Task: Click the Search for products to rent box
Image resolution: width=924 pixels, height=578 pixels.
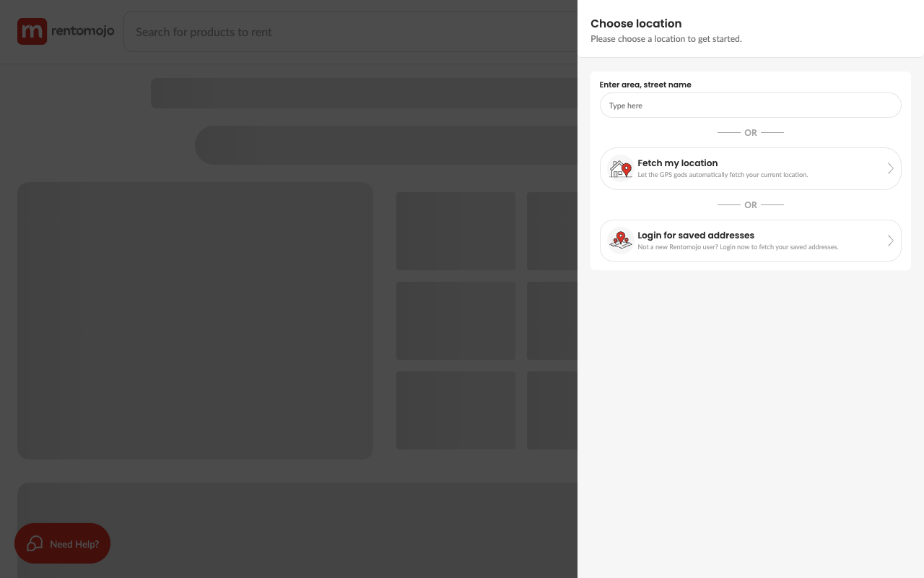Action: pos(351,32)
